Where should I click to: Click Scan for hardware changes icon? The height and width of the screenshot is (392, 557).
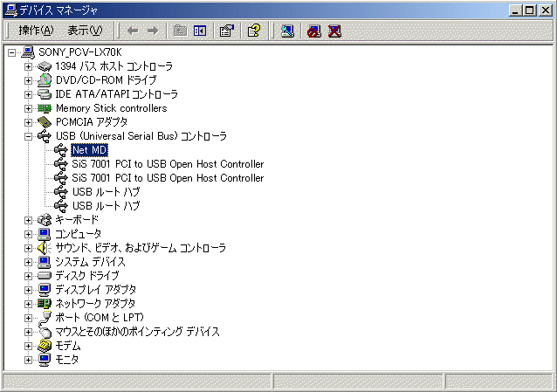point(287,31)
